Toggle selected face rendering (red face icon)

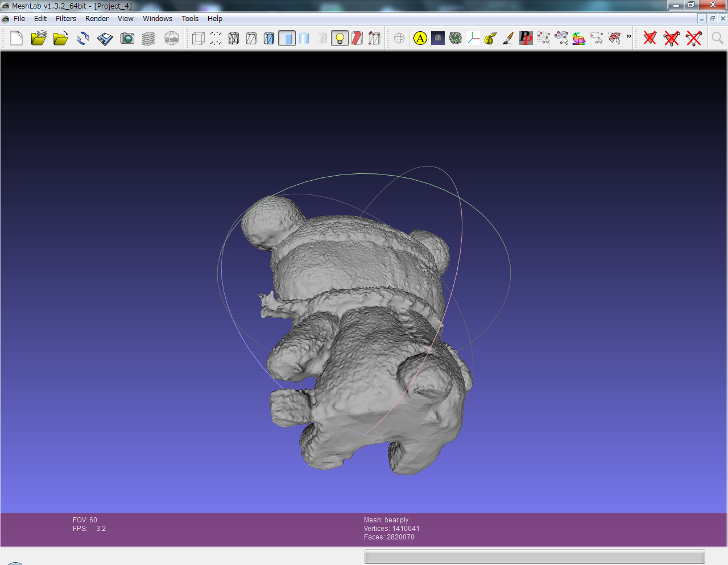[x=357, y=38]
